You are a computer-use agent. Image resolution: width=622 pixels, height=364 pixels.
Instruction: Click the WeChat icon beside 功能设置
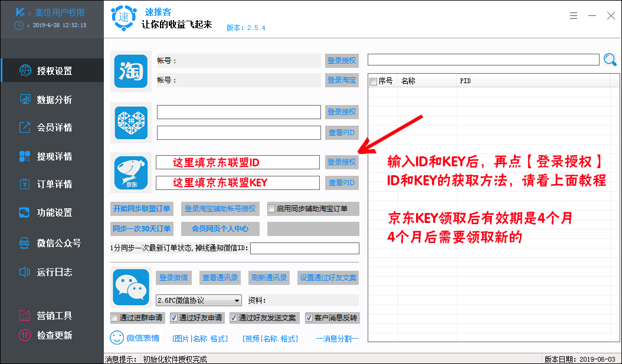(x=24, y=212)
